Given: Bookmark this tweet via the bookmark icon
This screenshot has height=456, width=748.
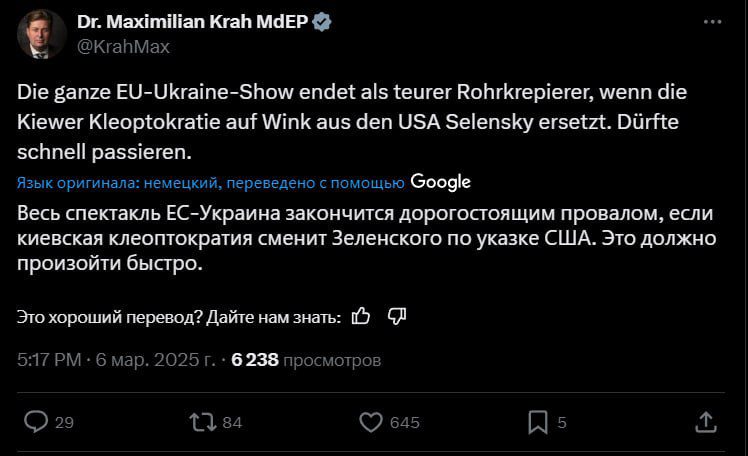Looking at the screenshot, I should [x=538, y=422].
